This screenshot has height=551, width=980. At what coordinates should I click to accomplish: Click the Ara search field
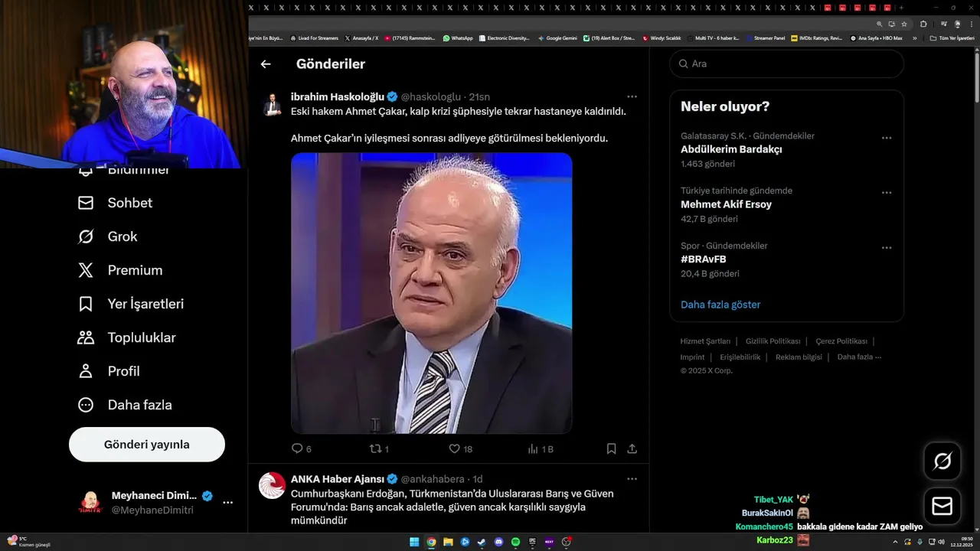tap(786, 64)
